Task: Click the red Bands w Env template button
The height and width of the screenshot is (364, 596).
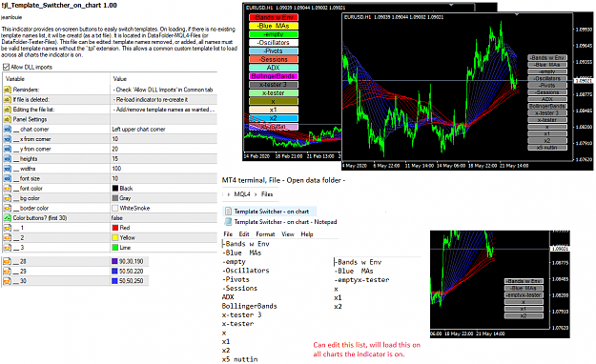Action: (274, 17)
